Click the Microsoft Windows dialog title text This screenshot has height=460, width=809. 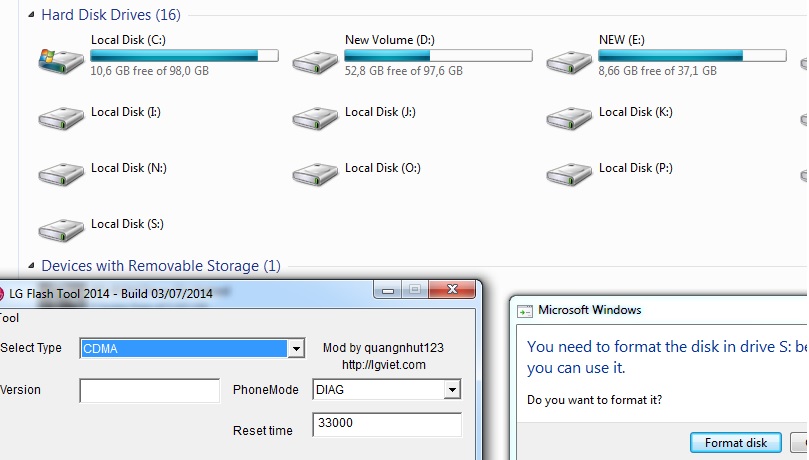pos(590,310)
